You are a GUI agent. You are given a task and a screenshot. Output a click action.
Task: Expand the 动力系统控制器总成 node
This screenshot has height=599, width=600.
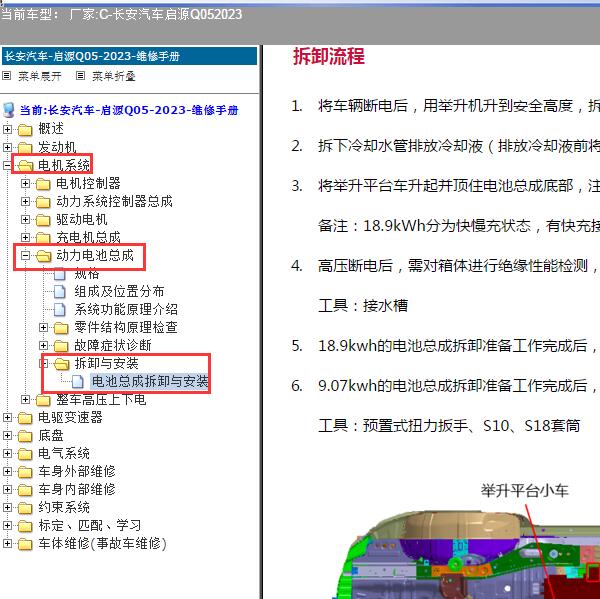tap(25, 201)
